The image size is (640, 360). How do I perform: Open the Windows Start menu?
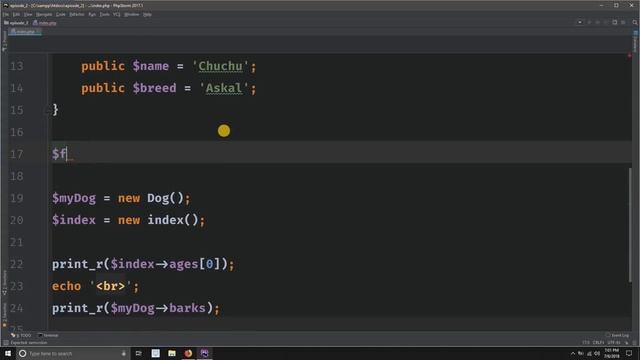pyautogui.click(x=8, y=353)
